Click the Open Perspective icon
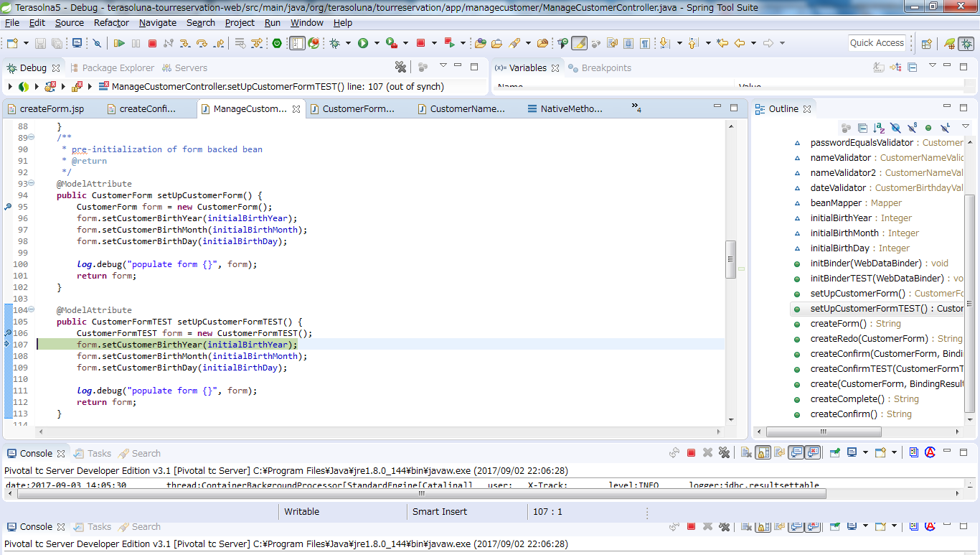 (x=926, y=43)
